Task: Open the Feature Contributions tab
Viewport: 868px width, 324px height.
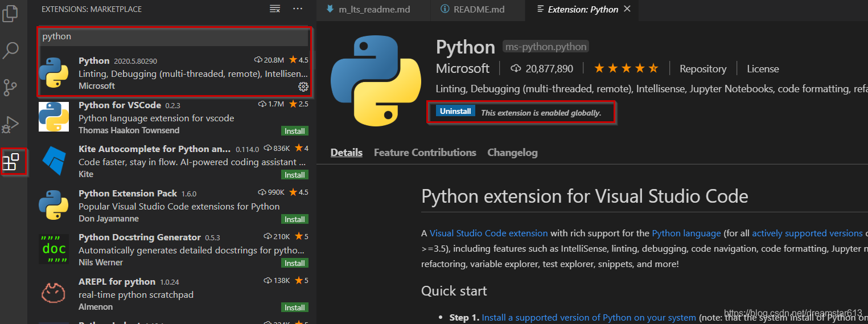Action: [425, 153]
